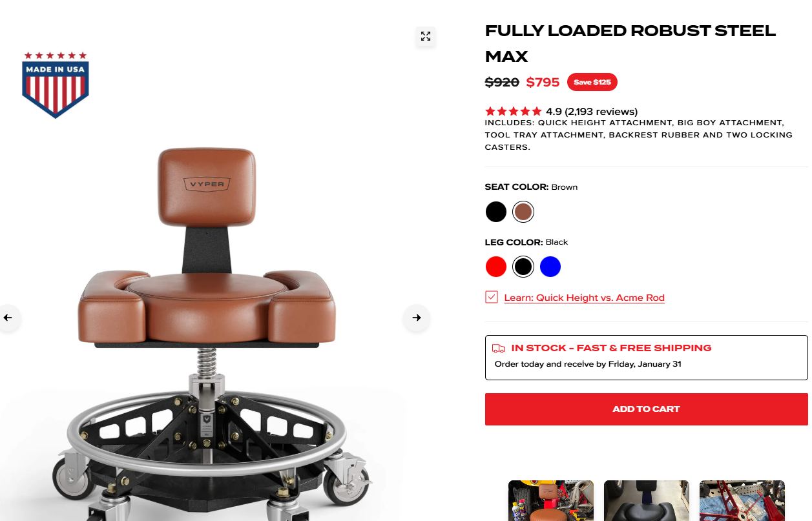
Task: Open Learn: Quick Height vs. Acme Rod
Action: pos(585,298)
